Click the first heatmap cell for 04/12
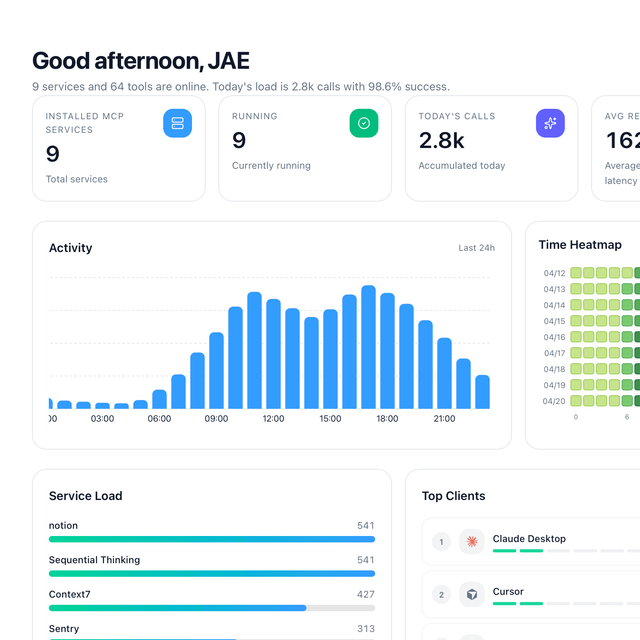The image size is (640, 640). [x=576, y=273]
